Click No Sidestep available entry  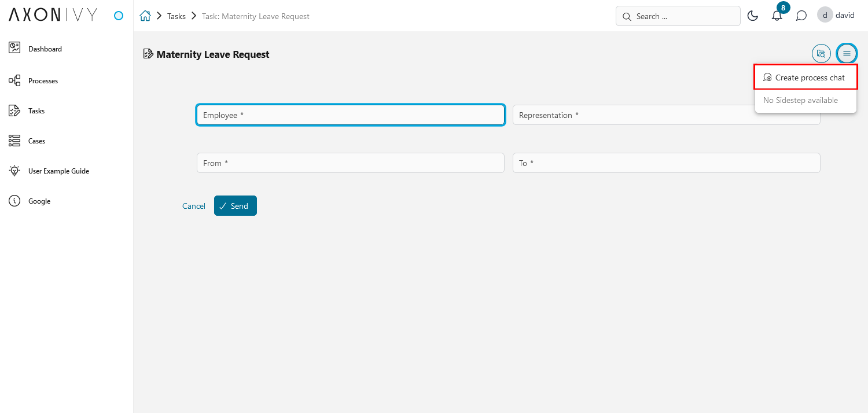coord(800,100)
